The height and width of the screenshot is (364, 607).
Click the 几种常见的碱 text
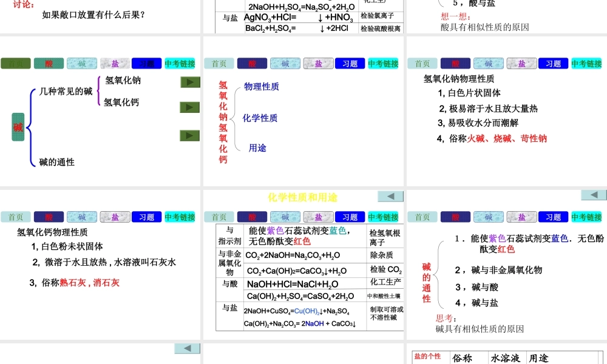pos(66,91)
